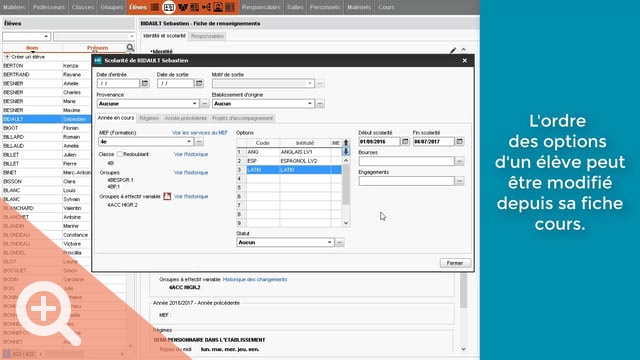Open Historique des changements link
Image resolution: width=640 pixels, height=360 pixels.
(x=255, y=280)
